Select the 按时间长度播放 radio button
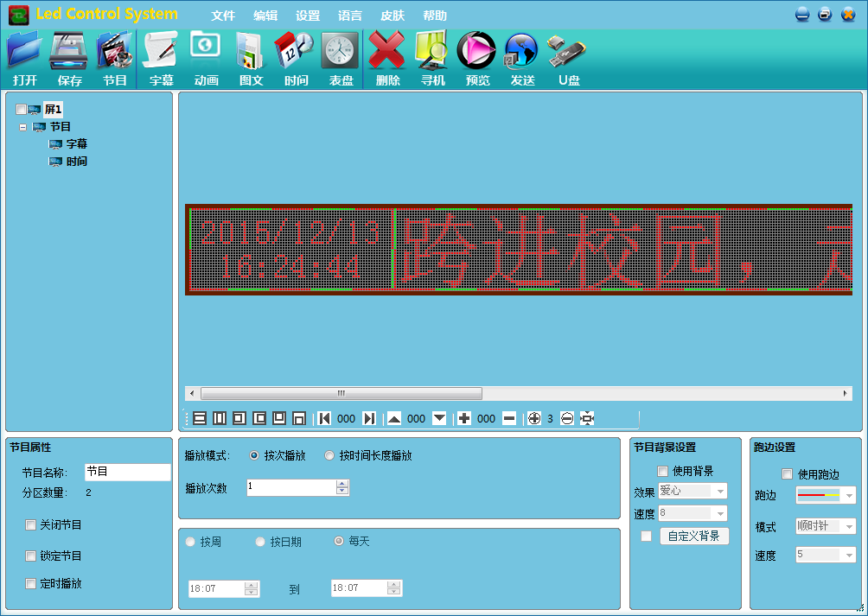This screenshot has width=868, height=616. click(329, 455)
